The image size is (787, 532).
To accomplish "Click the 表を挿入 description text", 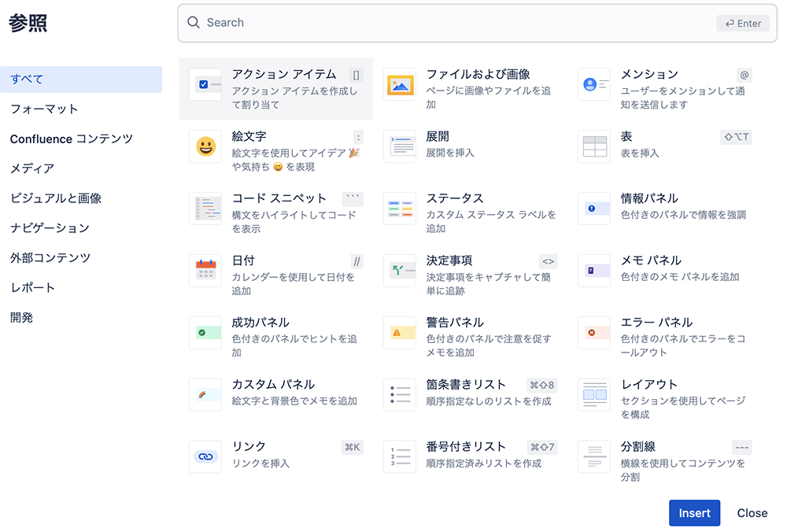I will tap(639, 153).
